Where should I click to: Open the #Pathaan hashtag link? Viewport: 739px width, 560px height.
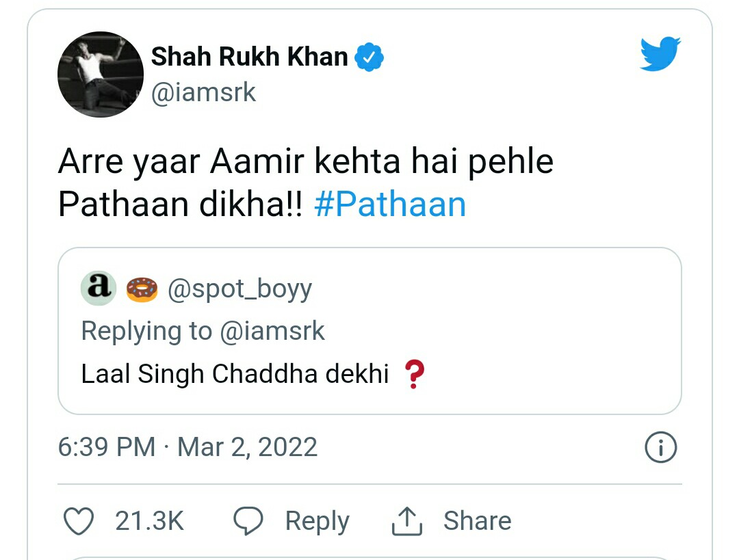tap(390, 204)
